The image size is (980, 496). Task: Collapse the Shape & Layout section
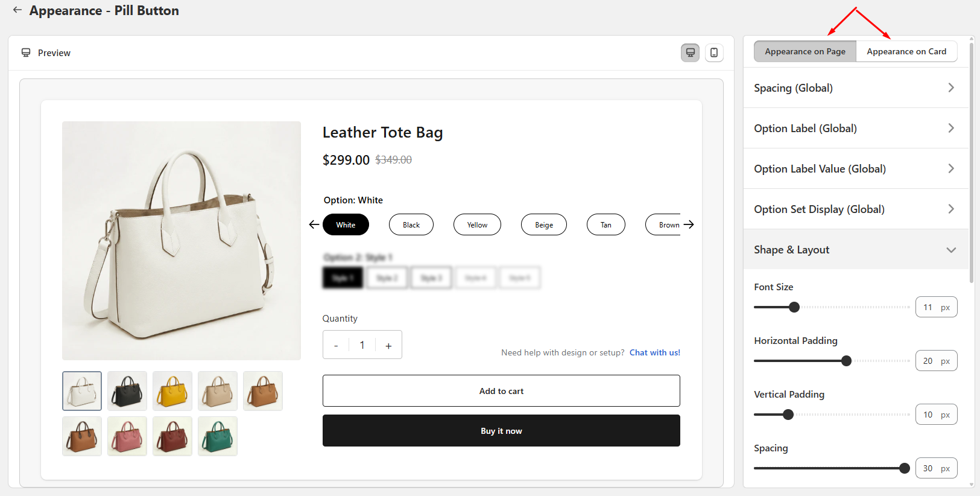[856, 249]
